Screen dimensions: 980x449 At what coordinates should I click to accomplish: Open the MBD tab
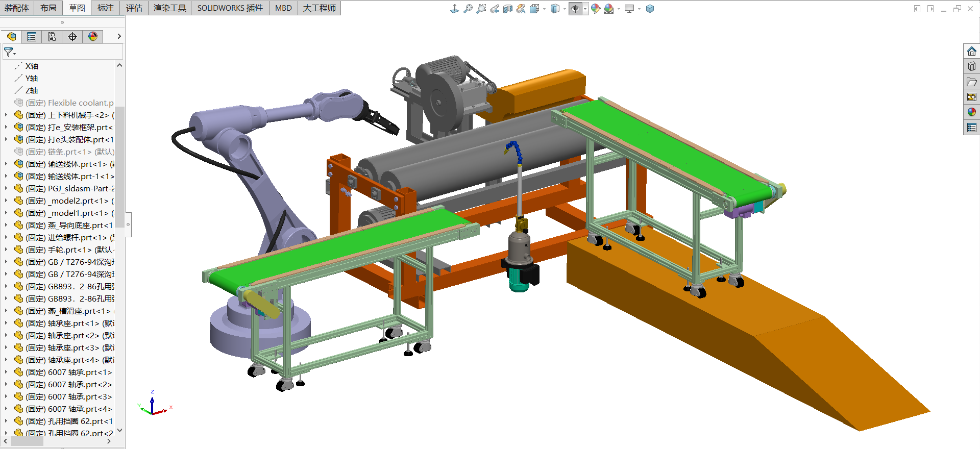pos(283,8)
